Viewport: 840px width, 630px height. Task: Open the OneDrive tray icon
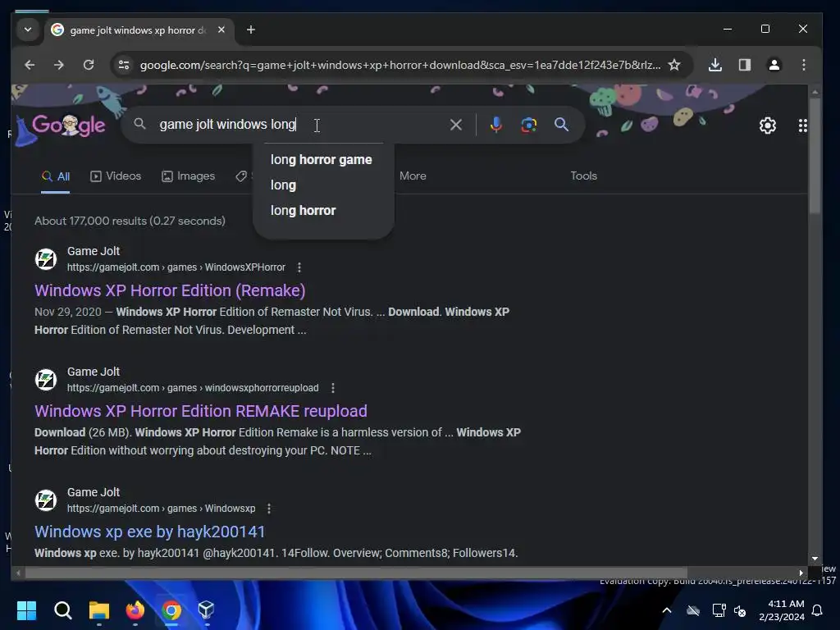(693, 610)
